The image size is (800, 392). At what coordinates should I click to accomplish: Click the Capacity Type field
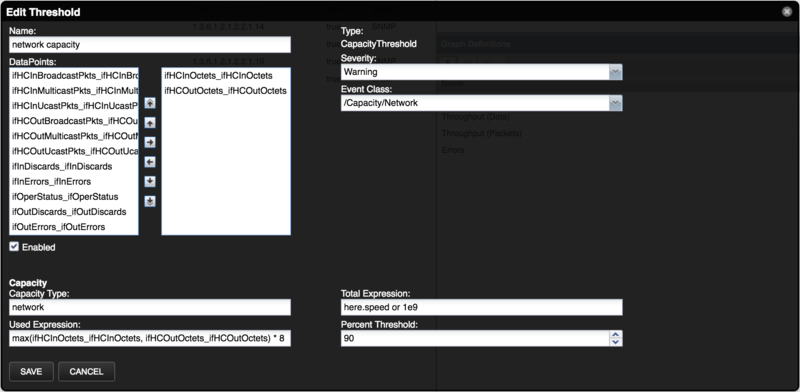(150, 307)
